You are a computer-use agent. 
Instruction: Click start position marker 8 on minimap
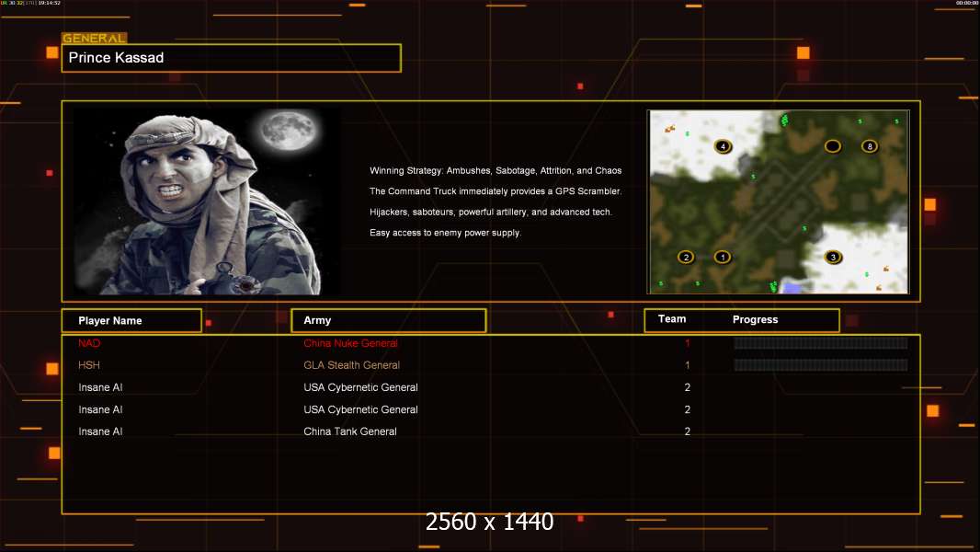coord(870,146)
